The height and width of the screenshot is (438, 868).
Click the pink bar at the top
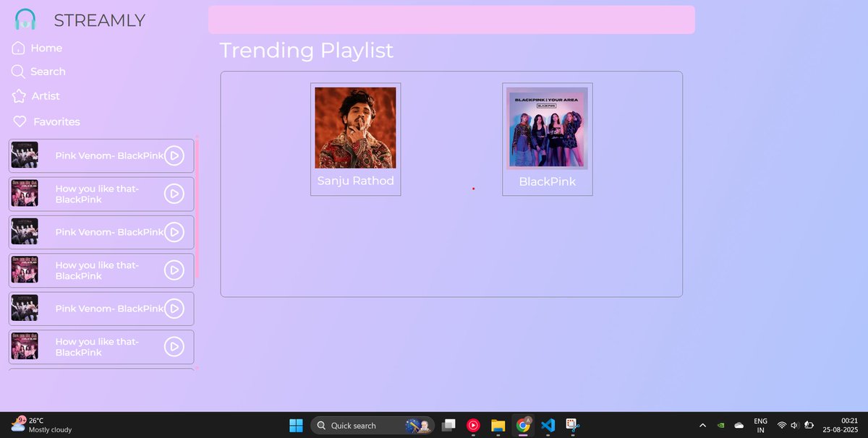(x=451, y=20)
